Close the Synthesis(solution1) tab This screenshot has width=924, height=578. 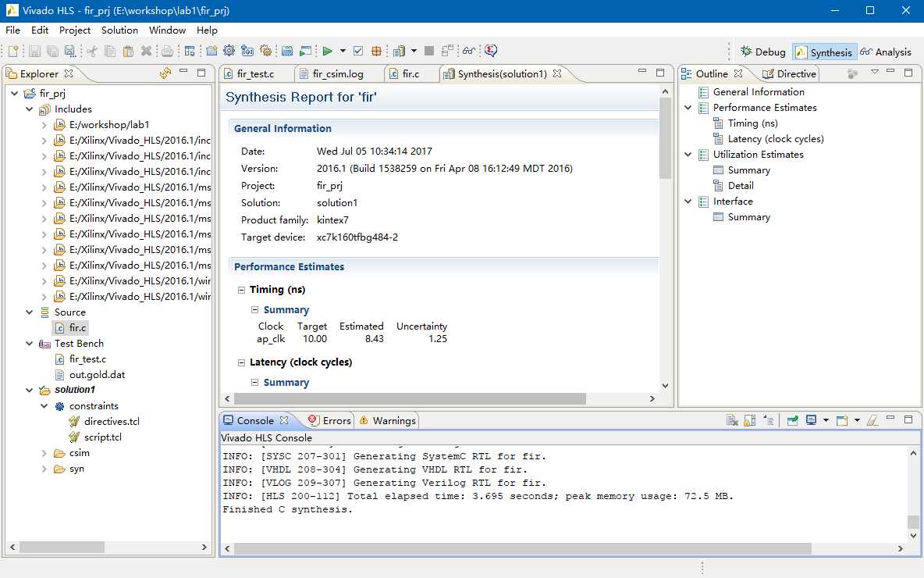click(557, 73)
